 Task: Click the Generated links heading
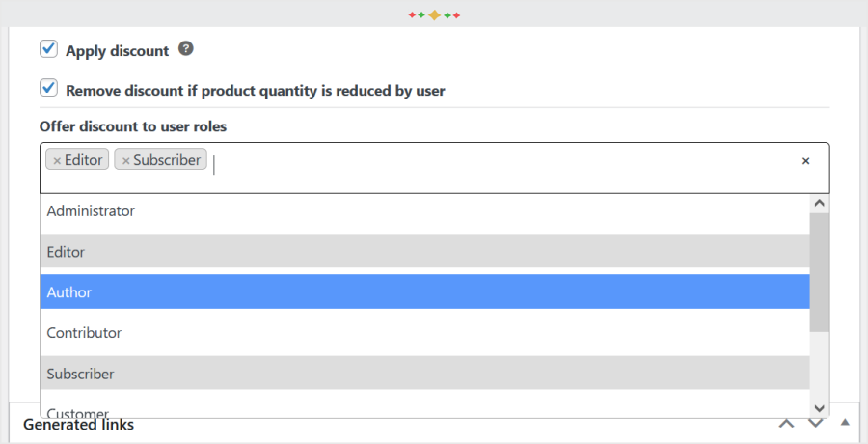[79, 425]
